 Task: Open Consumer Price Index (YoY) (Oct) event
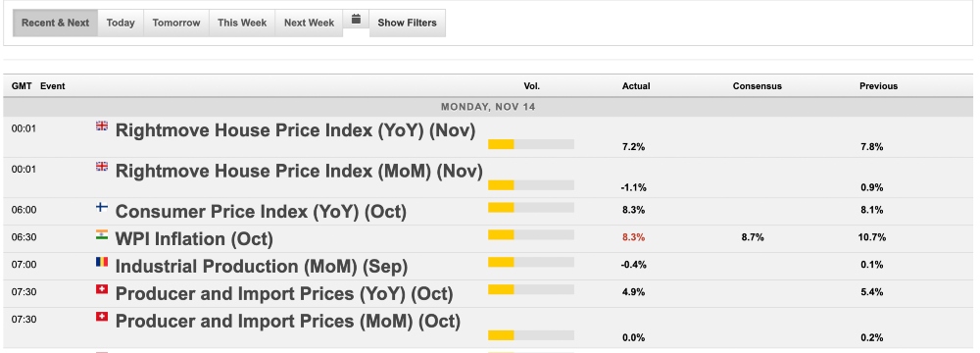coord(262,212)
